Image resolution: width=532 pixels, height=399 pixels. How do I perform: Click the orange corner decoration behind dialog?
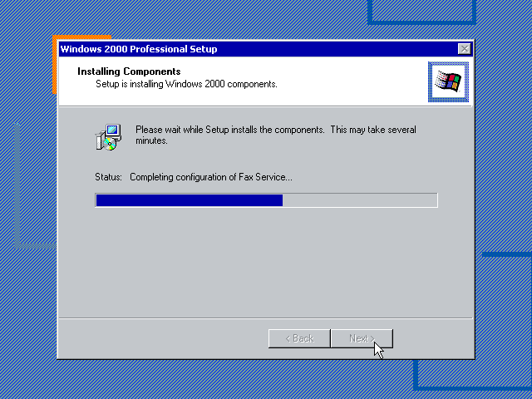[x=81, y=37]
